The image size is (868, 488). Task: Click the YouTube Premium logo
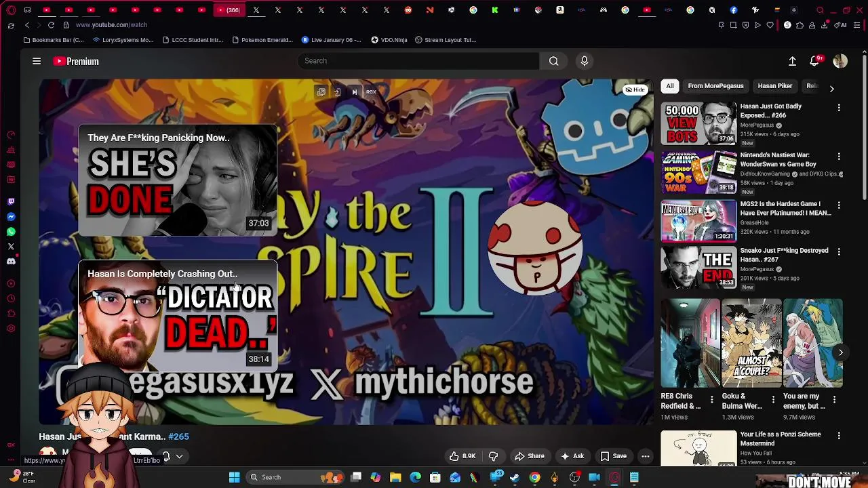tap(76, 61)
